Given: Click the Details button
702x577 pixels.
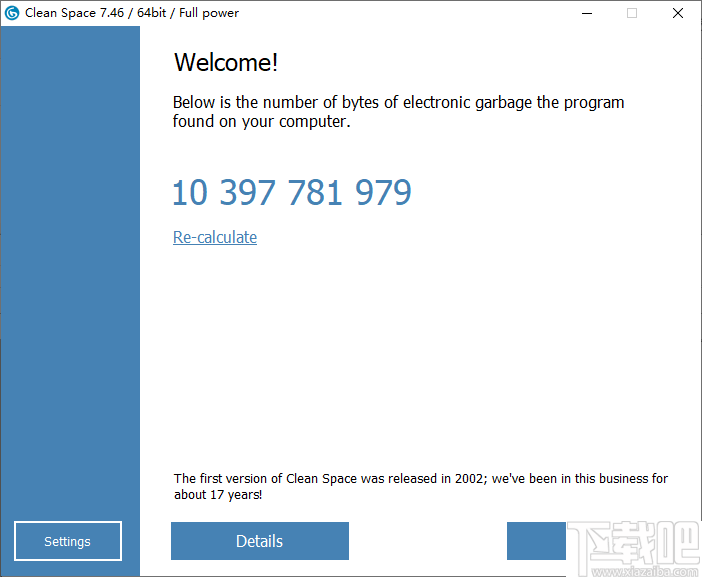Looking at the screenshot, I should click(260, 541).
